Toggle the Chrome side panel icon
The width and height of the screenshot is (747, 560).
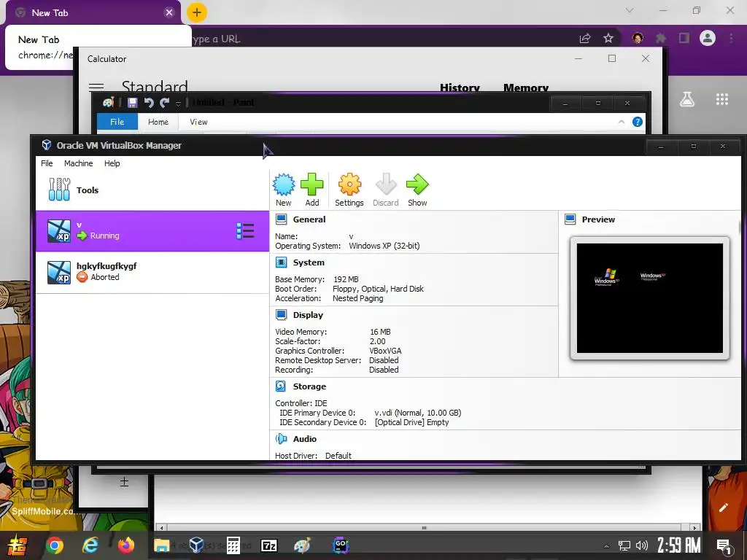pos(684,38)
